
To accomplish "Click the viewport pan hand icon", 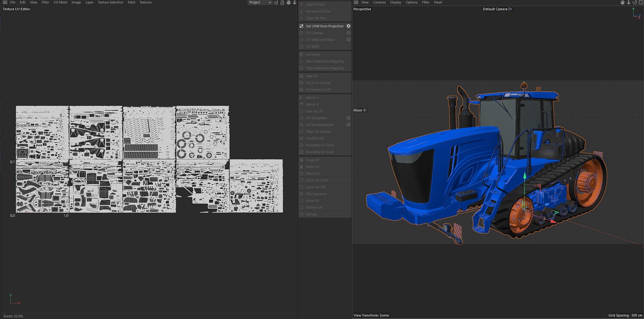I will click(623, 3).
